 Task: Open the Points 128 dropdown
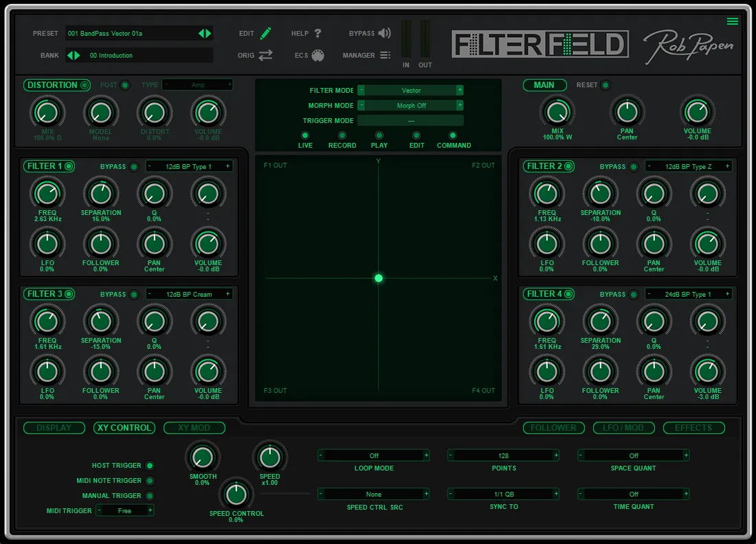(503, 455)
